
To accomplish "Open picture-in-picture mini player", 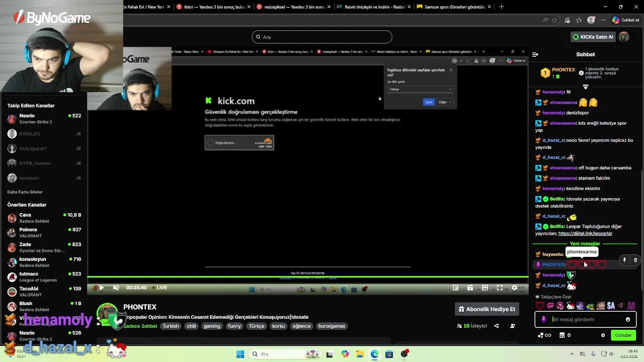I will [x=455, y=288].
